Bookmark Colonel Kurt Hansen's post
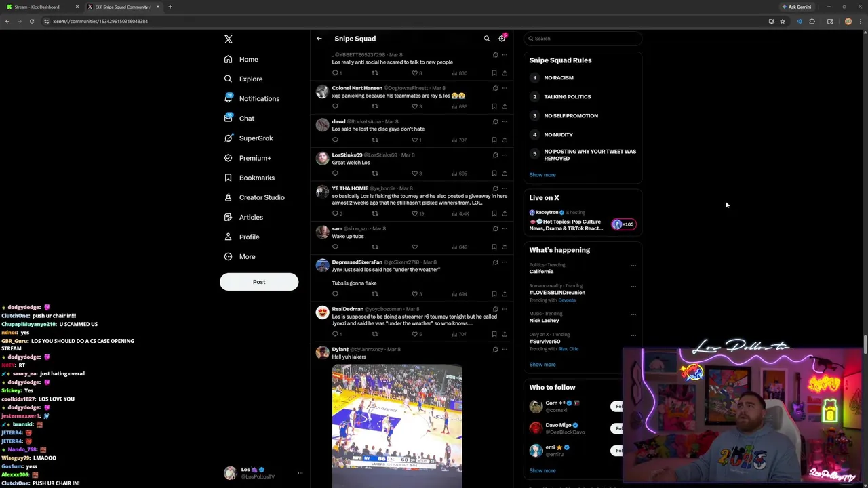The width and height of the screenshot is (868, 488). coord(494,106)
